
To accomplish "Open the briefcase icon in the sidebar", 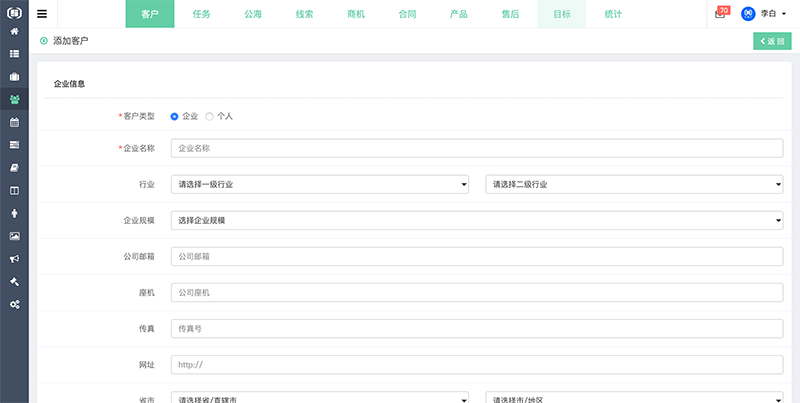I will point(14,77).
